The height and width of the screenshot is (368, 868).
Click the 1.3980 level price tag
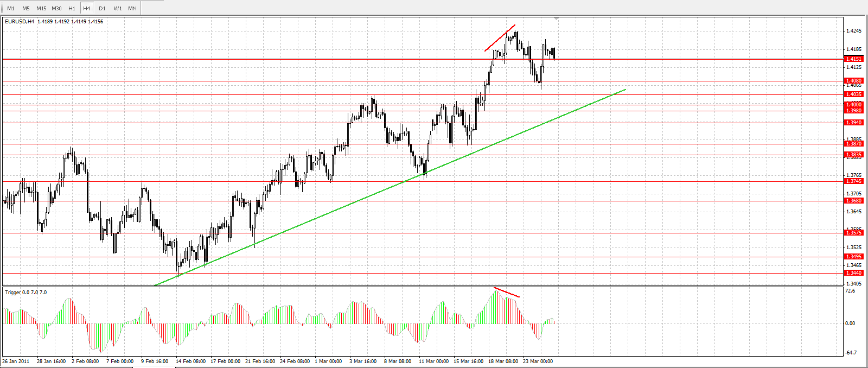(x=854, y=111)
